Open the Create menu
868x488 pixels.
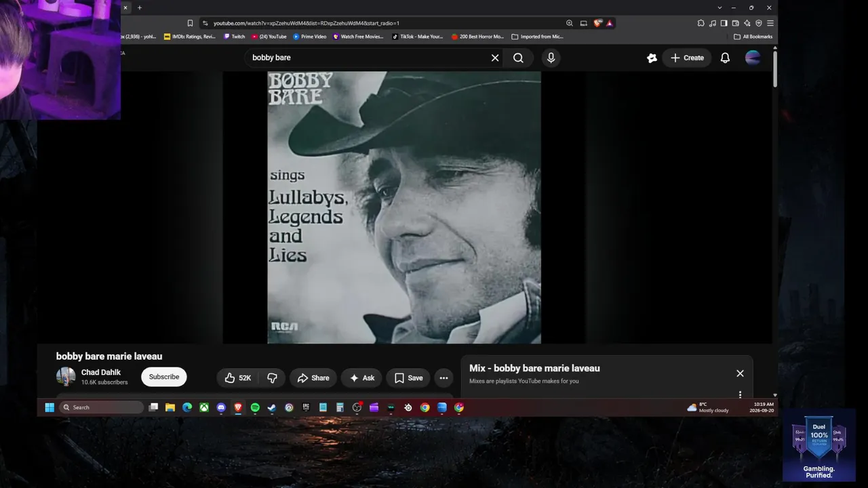[687, 58]
